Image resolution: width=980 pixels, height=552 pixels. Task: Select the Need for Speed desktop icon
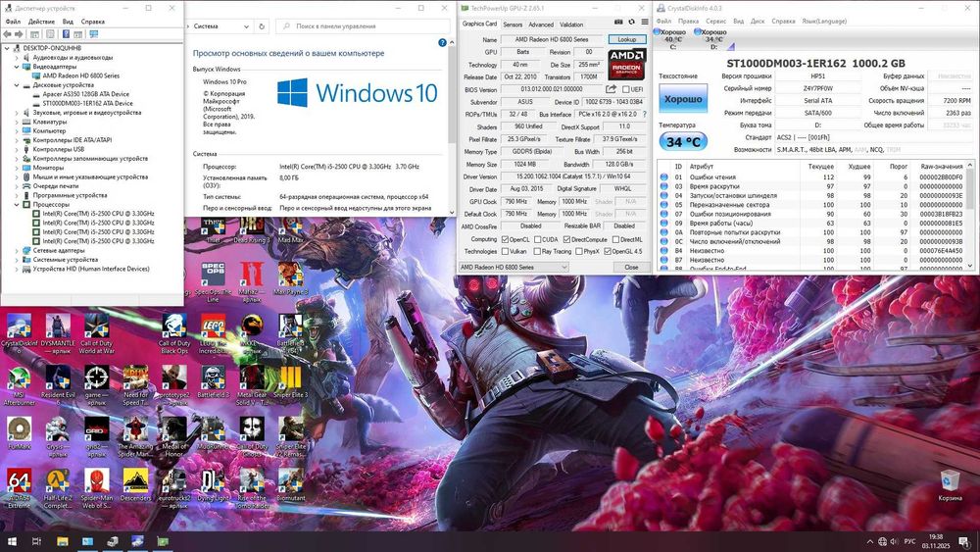(x=135, y=385)
